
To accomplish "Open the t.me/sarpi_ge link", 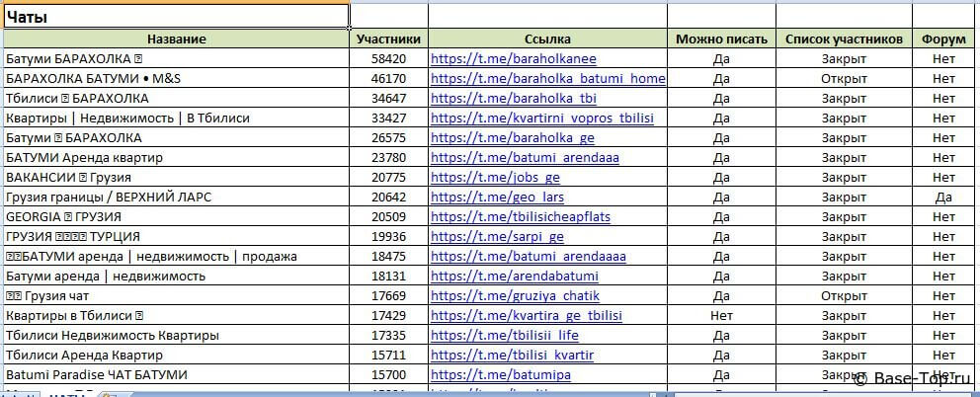I will click(497, 236).
